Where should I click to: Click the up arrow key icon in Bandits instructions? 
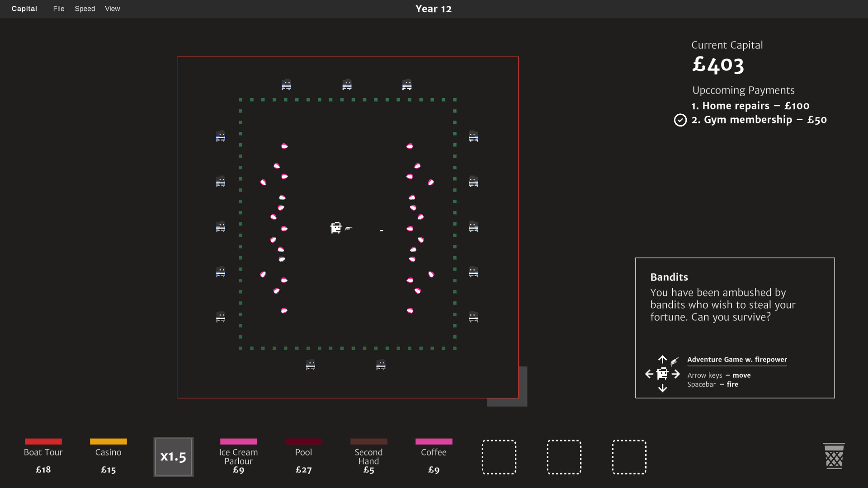tap(662, 360)
